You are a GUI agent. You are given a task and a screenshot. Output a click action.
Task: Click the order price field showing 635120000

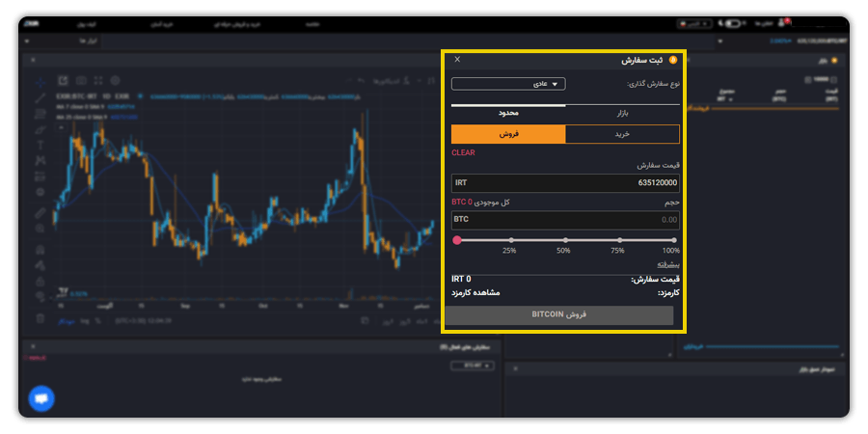pos(565,182)
